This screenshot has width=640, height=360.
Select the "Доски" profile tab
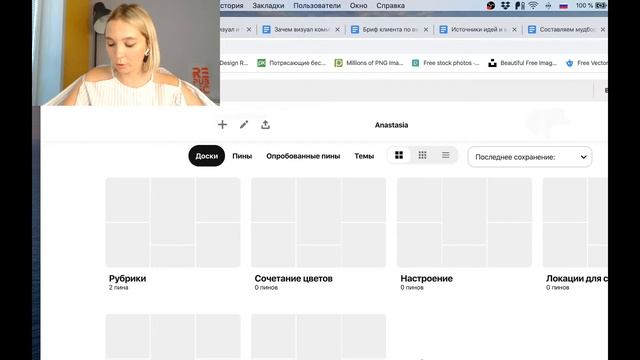pyautogui.click(x=207, y=156)
